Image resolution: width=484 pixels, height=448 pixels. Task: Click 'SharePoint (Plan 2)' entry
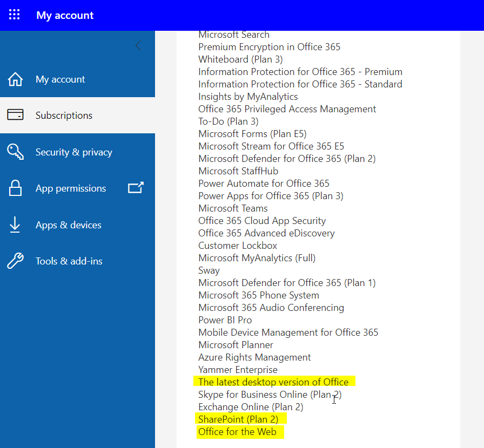[238, 419]
